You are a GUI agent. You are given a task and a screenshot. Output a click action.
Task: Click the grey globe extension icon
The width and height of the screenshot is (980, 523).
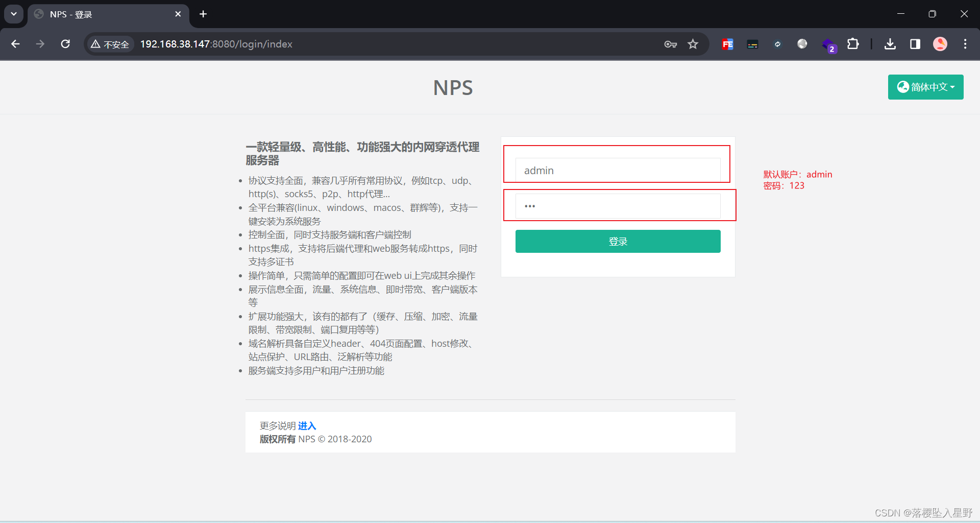point(802,44)
